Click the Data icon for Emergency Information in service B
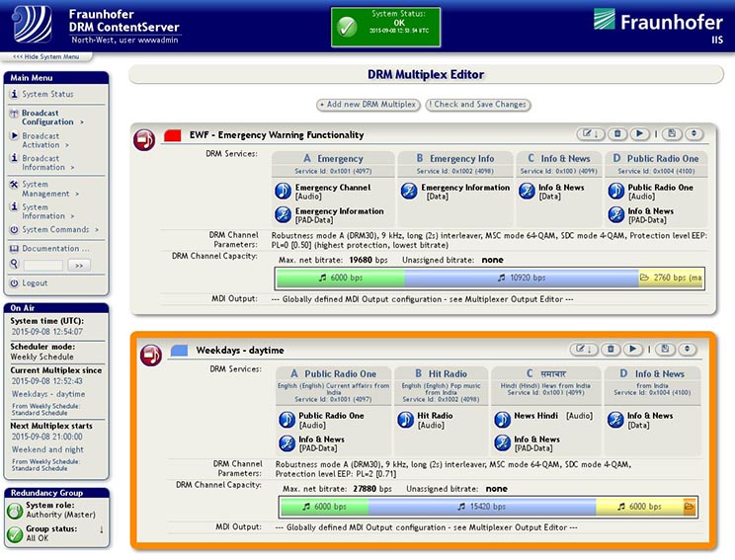Image resolution: width=735 pixels, height=560 pixels. pos(409,191)
